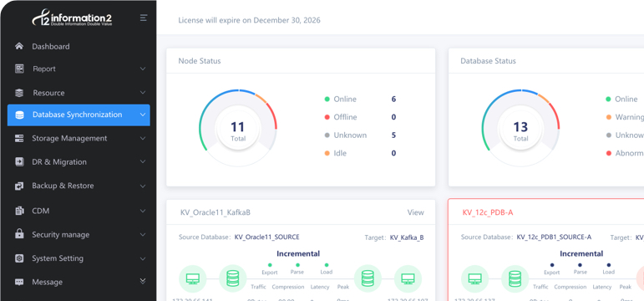
Task: Expand Message section double chevron
Action: [143, 281]
